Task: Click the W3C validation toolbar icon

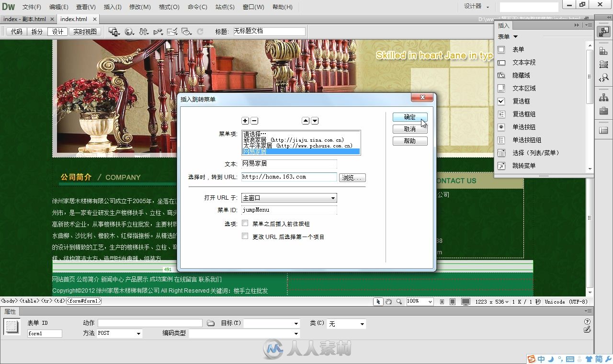Action: click(x=158, y=32)
